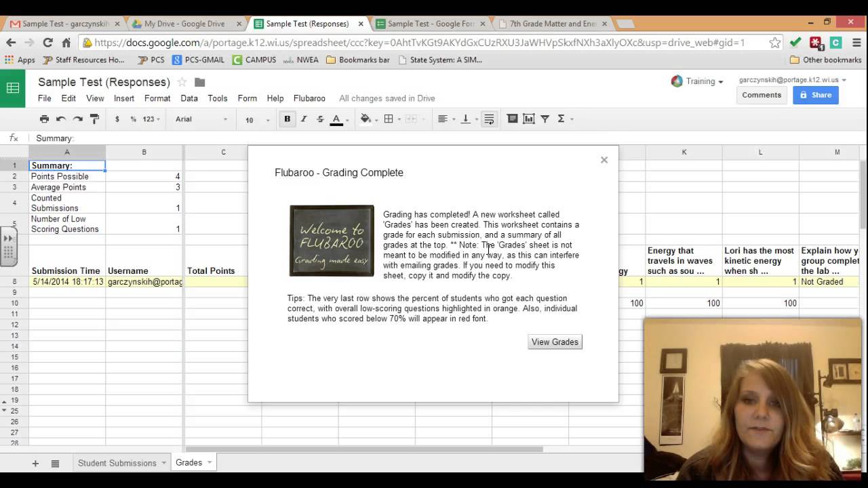Image resolution: width=868 pixels, height=488 pixels.
Task: Open the Edit menu
Action: pyautogui.click(x=68, y=98)
